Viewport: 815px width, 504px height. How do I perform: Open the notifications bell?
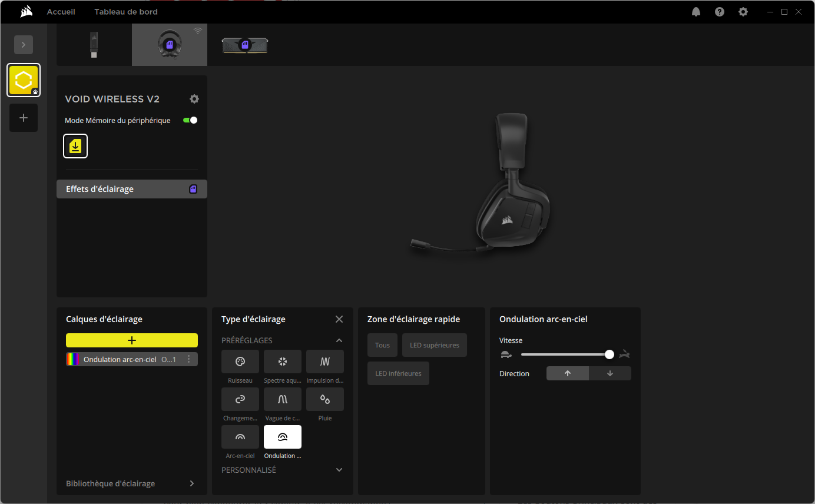point(696,12)
